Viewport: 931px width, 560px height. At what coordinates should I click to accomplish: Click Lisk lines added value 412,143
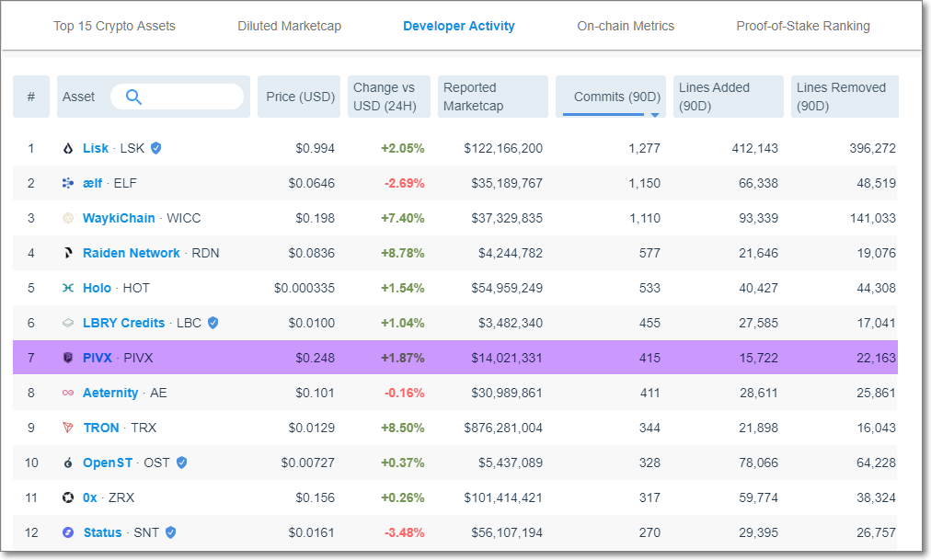[x=754, y=148]
